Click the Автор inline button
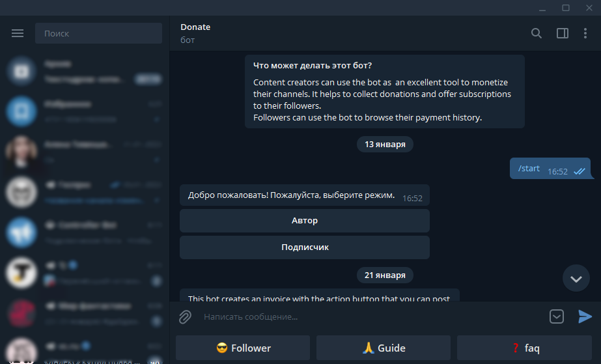Image resolution: width=601 pixels, height=364 pixels. pos(304,221)
